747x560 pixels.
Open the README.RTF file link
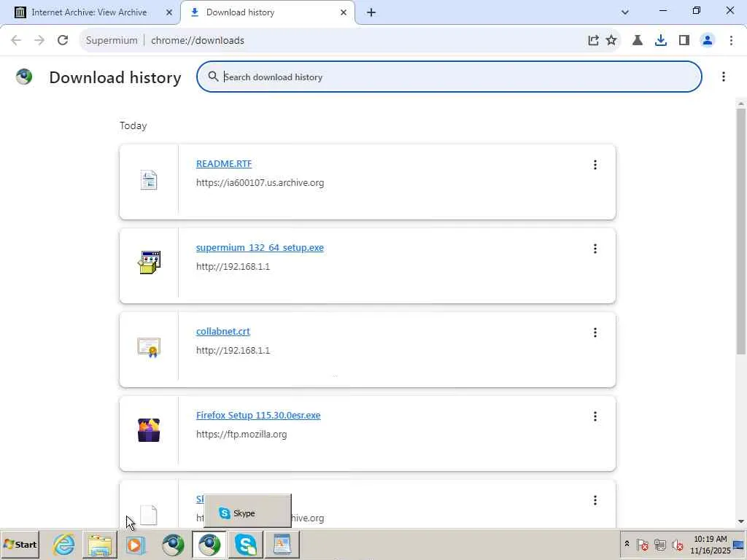pyautogui.click(x=224, y=163)
